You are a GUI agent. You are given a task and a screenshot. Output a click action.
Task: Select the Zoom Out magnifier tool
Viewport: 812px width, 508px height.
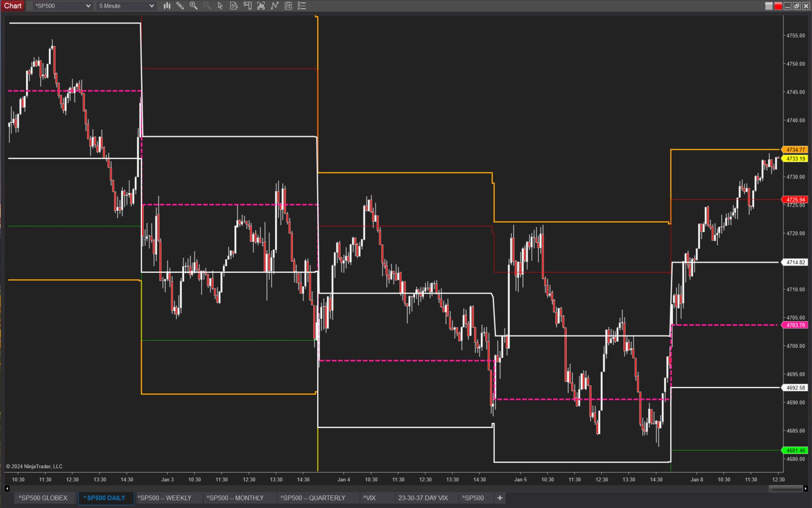coord(207,6)
